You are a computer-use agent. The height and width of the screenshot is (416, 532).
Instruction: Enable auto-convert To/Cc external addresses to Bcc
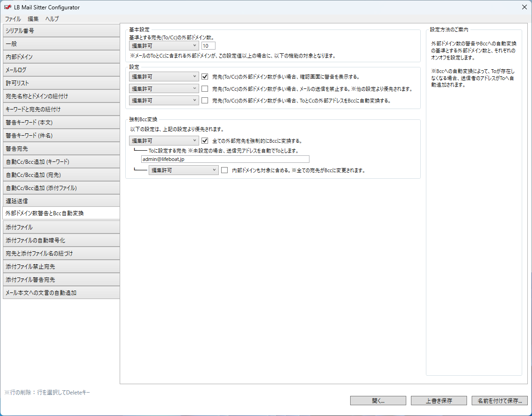205,100
